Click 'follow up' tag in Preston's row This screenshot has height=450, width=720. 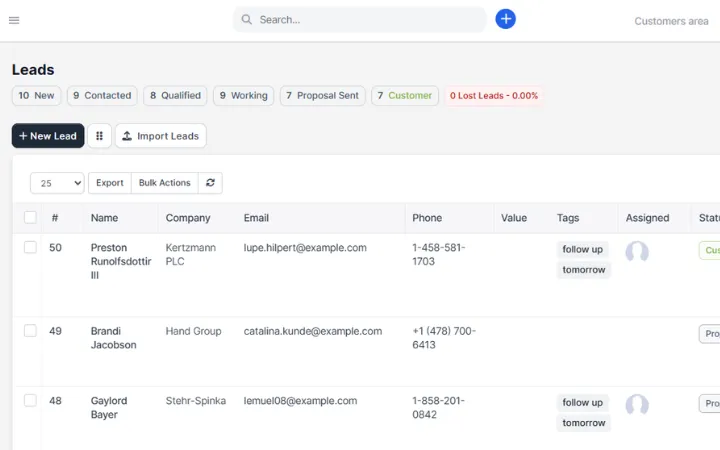(582, 249)
